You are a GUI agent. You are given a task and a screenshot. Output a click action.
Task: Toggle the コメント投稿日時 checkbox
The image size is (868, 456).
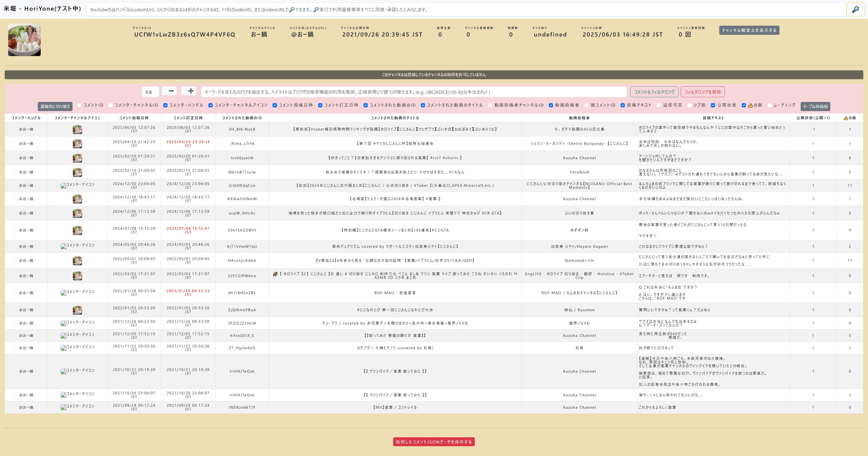275,105
